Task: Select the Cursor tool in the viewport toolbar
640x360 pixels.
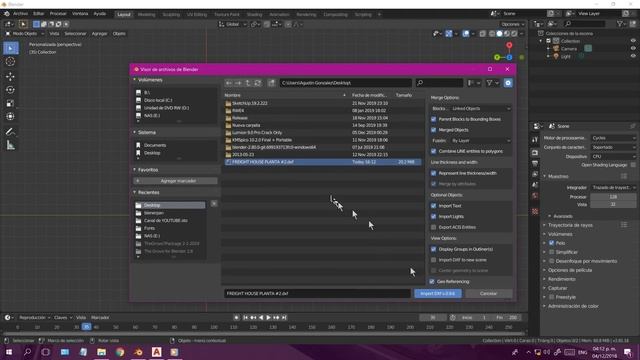Action: [x=11, y=62]
